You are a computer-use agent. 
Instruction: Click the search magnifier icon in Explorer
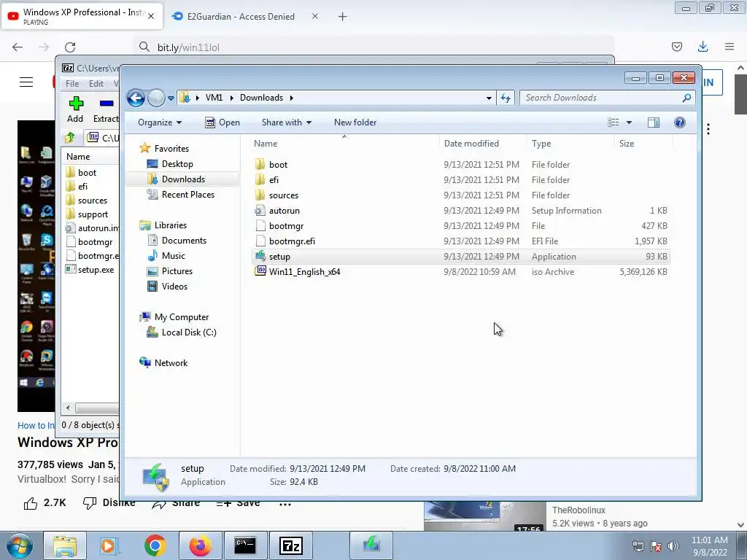tap(686, 98)
